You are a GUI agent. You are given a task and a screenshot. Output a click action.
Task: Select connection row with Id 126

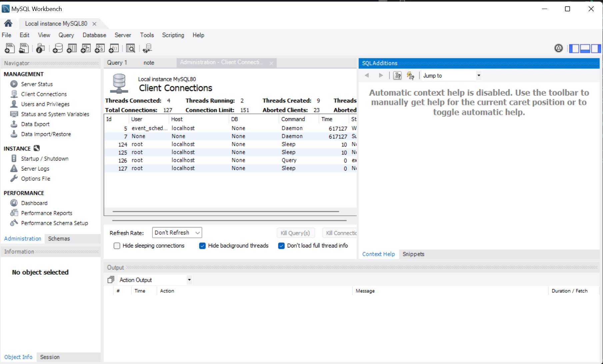(231, 160)
